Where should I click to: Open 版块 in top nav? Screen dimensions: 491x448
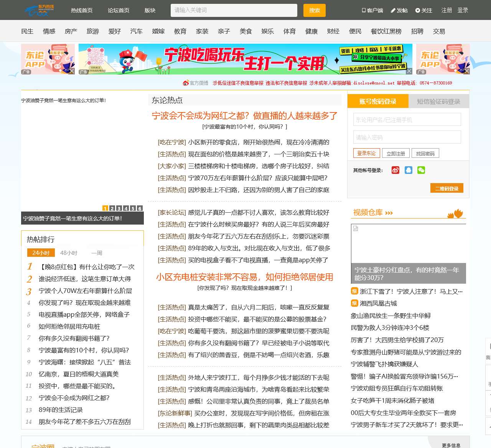click(x=150, y=10)
